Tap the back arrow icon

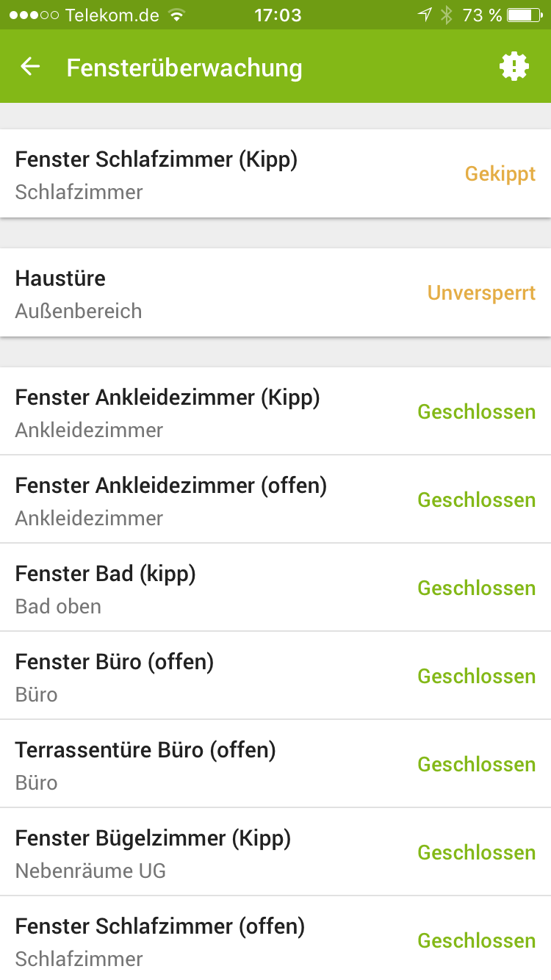coord(30,67)
